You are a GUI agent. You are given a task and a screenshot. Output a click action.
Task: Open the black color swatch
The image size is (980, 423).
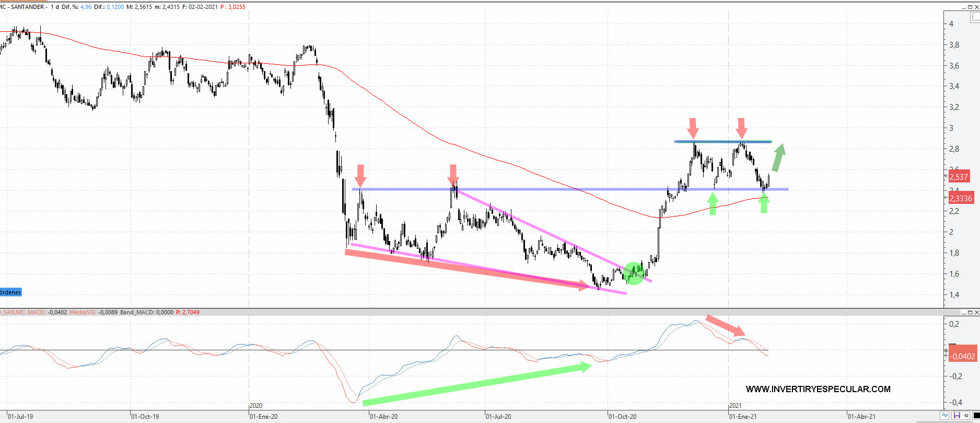point(975,416)
